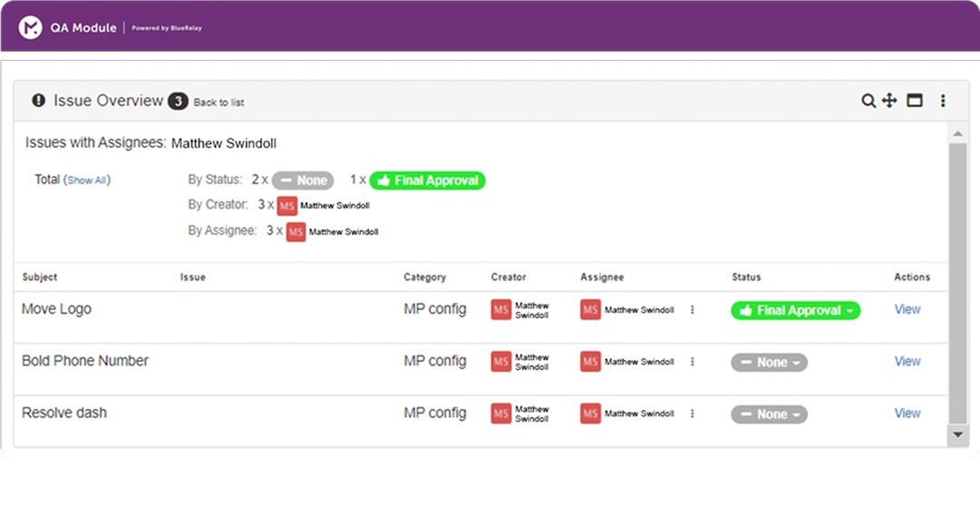Viewport: 980px width, 516px height.
Task: Click MP config category in Move Logo row
Action: (x=435, y=309)
